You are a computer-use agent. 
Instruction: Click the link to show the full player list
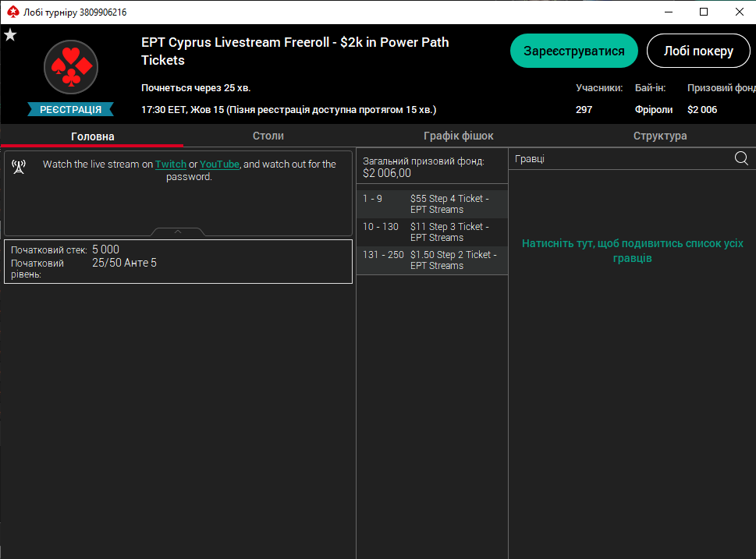click(633, 250)
